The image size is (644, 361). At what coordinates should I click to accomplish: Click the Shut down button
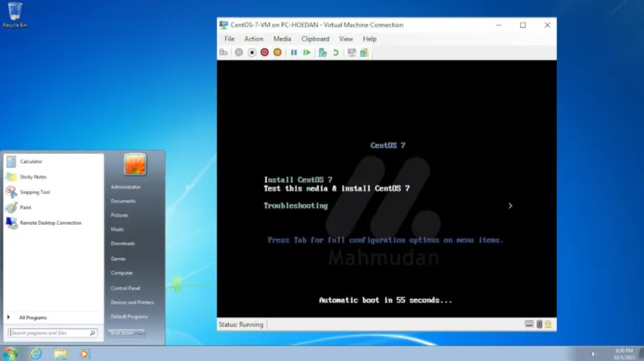coord(122,332)
